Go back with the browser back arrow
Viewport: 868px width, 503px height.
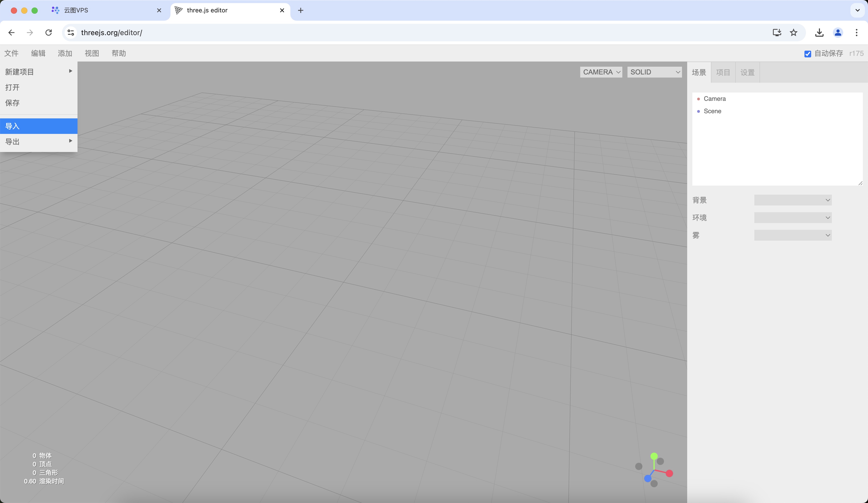[11, 32]
